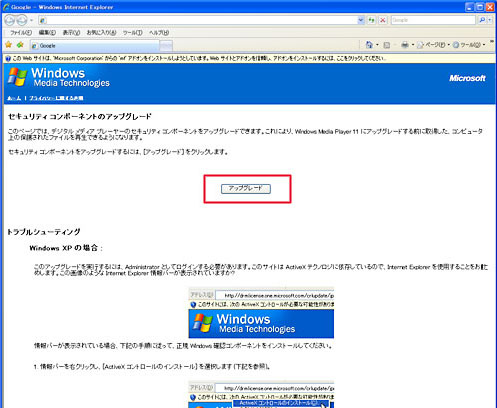Click the トラブルシューティング heading
497x408 pixels.
click(x=44, y=232)
